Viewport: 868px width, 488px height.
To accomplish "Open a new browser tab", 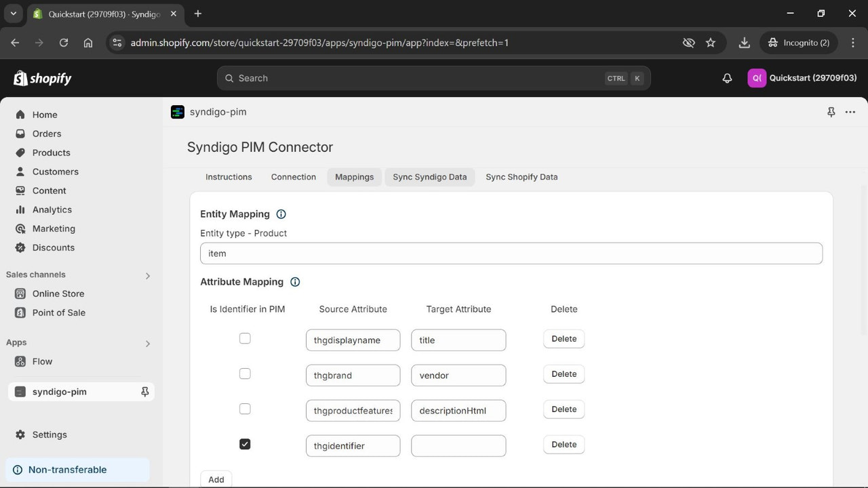I will tap(198, 14).
